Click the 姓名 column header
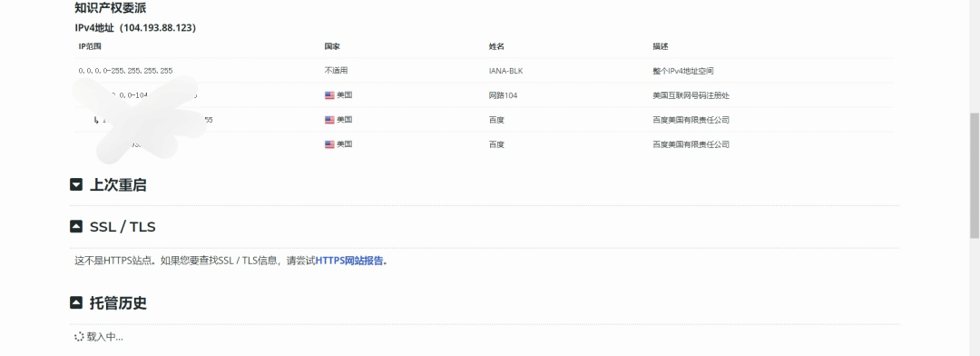The height and width of the screenshot is (356, 980). pos(496,46)
